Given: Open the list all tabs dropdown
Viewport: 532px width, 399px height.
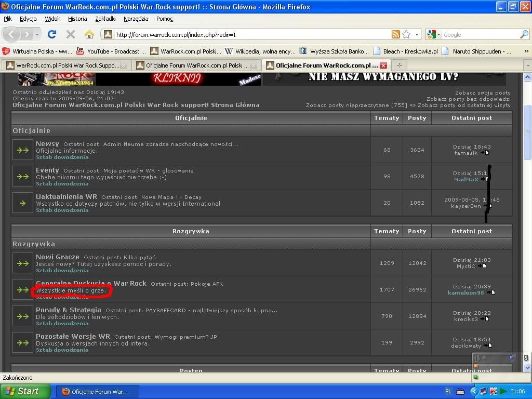Looking at the screenshot, I should pyautogui.click(x=528, y=65).
